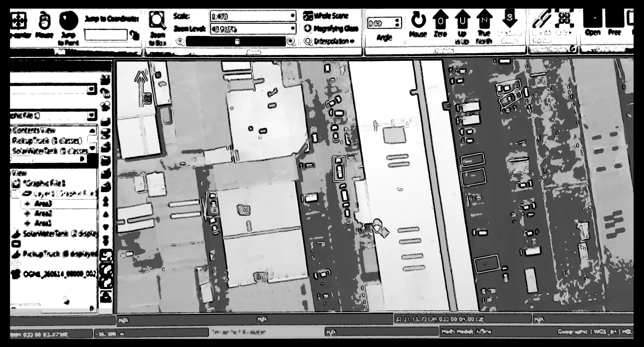Click the Whole Scene zoom icon
Screen dimensions: 644x347
click(308, 16)
